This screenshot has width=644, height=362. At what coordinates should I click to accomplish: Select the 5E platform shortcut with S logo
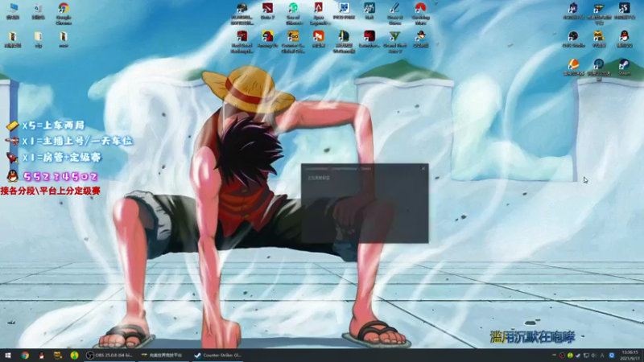(625, 11)
